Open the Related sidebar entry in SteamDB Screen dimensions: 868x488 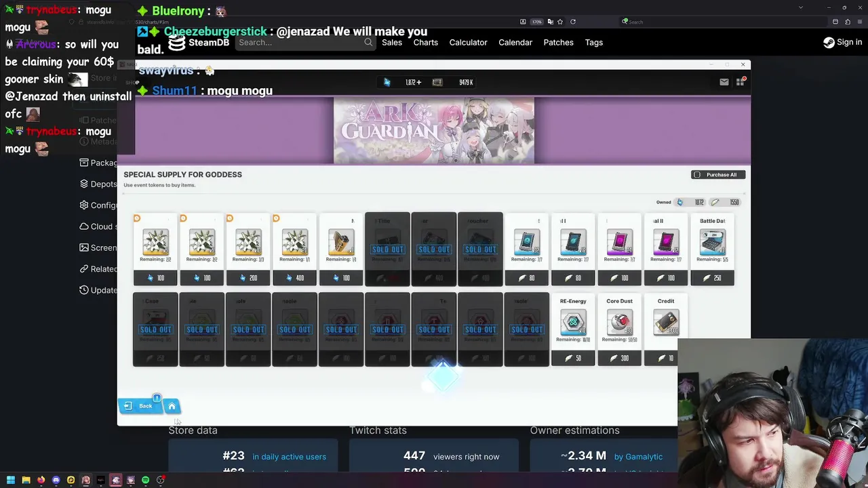pos(98,268)
